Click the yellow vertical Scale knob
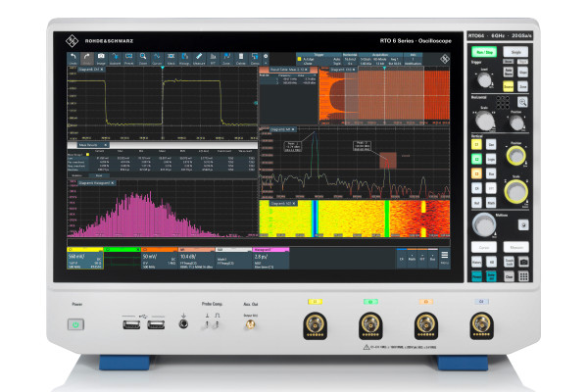Viewport: 588px width, 392px height. pyautogui.click(x=514, y=190)
